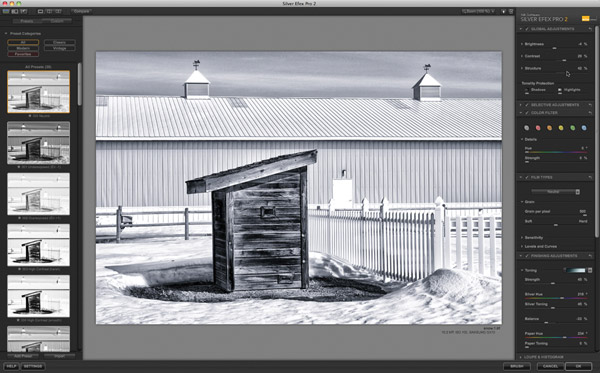Toggle the Film Types checkbox

tap(527, 178)
